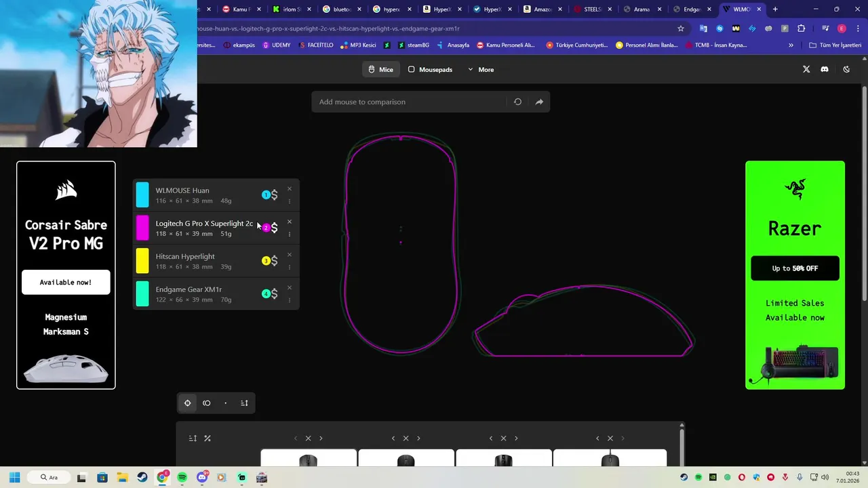Toggle the percent icon in bottom panel
This screenshot has height=488, width=868.
(208, 439)
